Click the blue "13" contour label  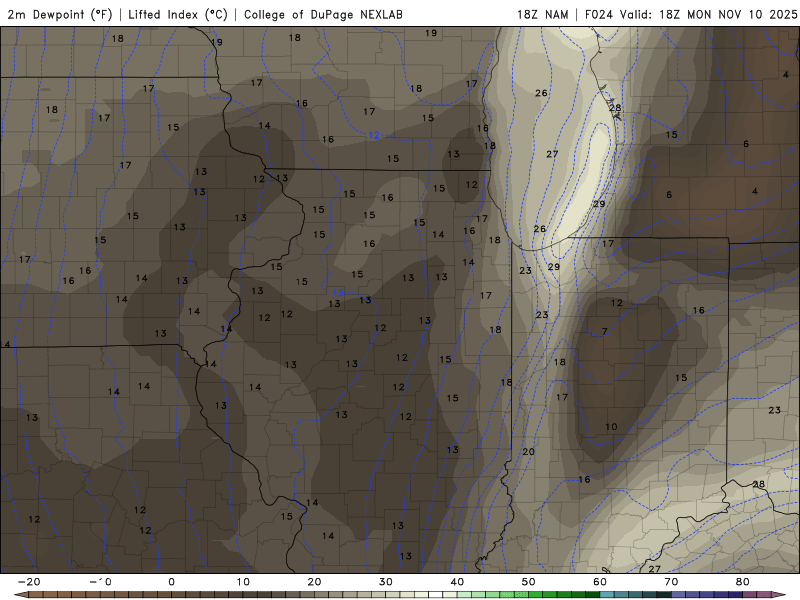[x=338, y=293]
